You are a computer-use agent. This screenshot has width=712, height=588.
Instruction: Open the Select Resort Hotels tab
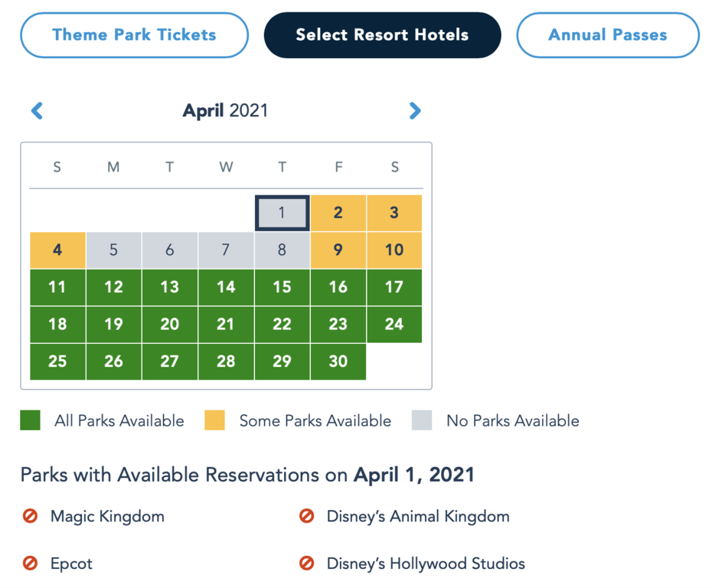(x=382, y=34)
